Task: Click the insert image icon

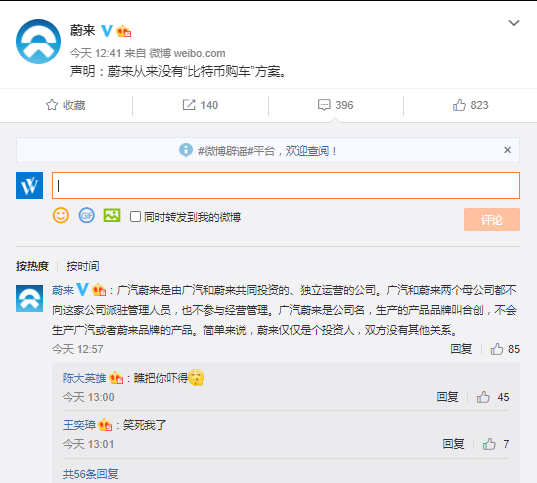Action: (112, 215)
